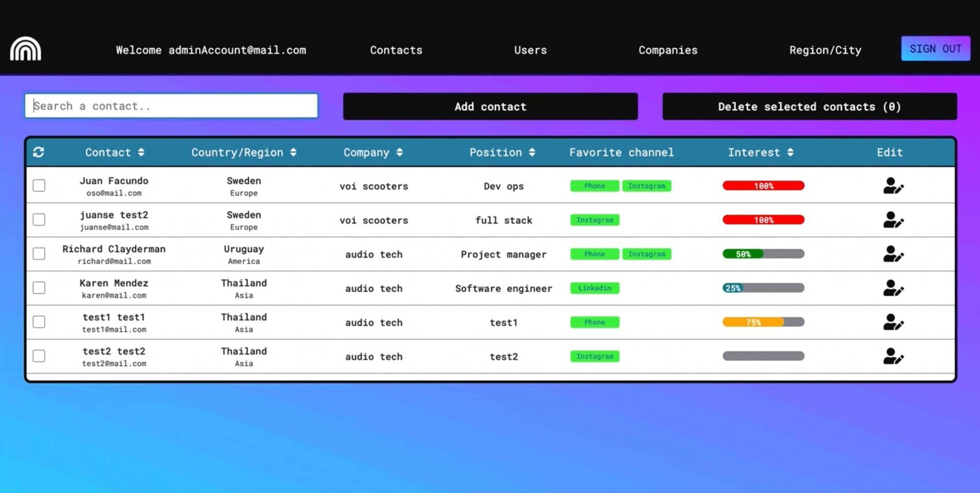Click email test1@mail.com
Screen dimensions: 980x493
[x=114, y=329]
